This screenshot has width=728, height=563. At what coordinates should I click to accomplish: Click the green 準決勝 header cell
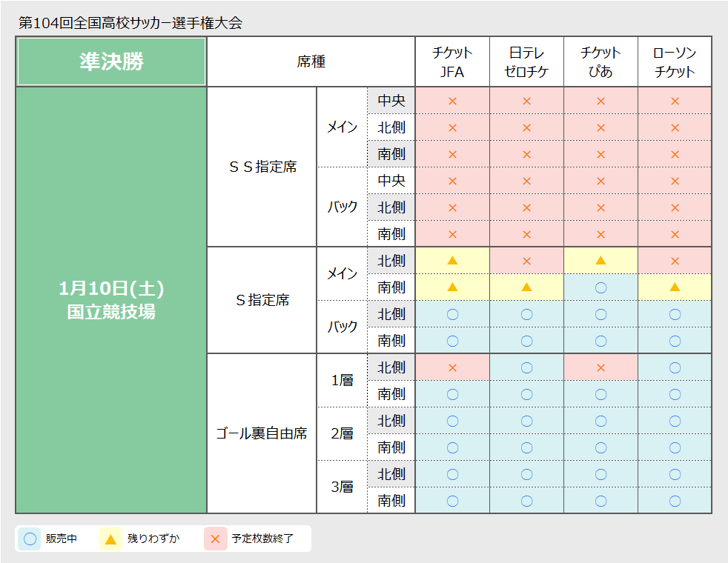point(111,61)
